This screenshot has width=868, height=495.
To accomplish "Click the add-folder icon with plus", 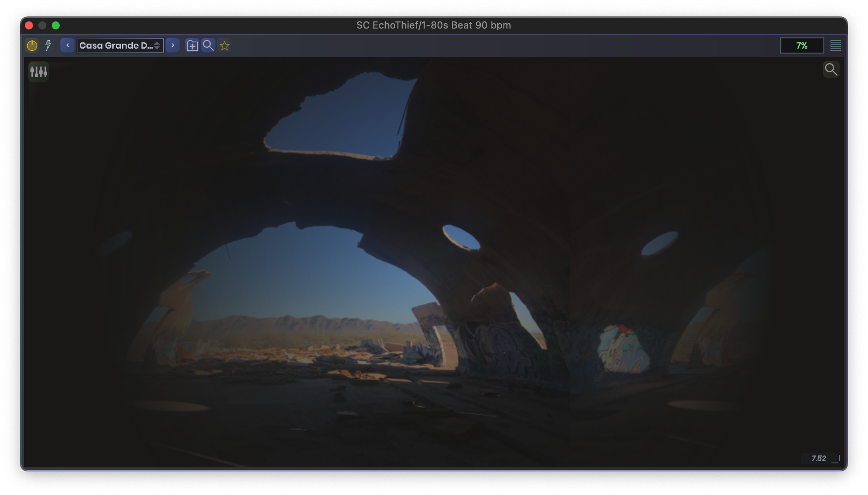I will click(x=192, y=45).
